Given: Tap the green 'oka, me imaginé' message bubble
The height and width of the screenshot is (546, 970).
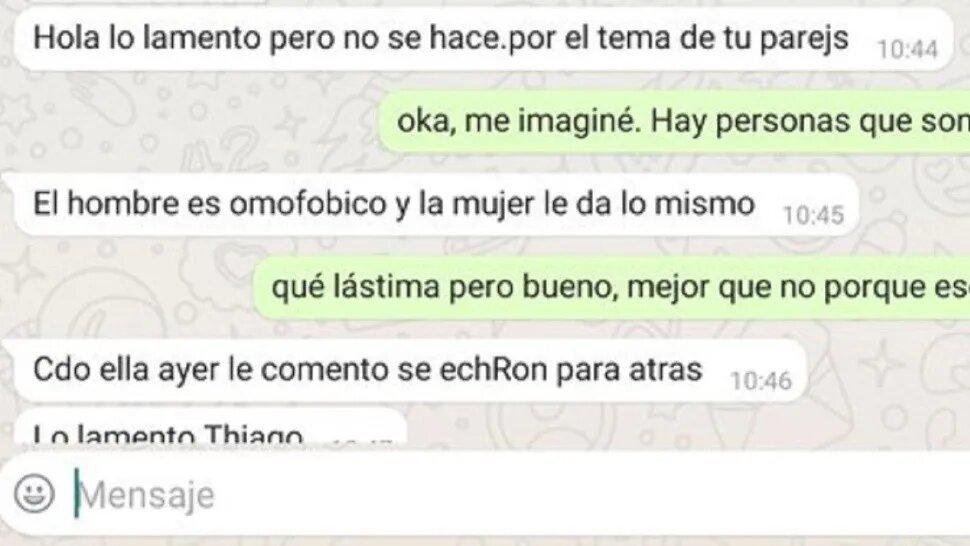Looking at the screenshot, I should (674, 121).
